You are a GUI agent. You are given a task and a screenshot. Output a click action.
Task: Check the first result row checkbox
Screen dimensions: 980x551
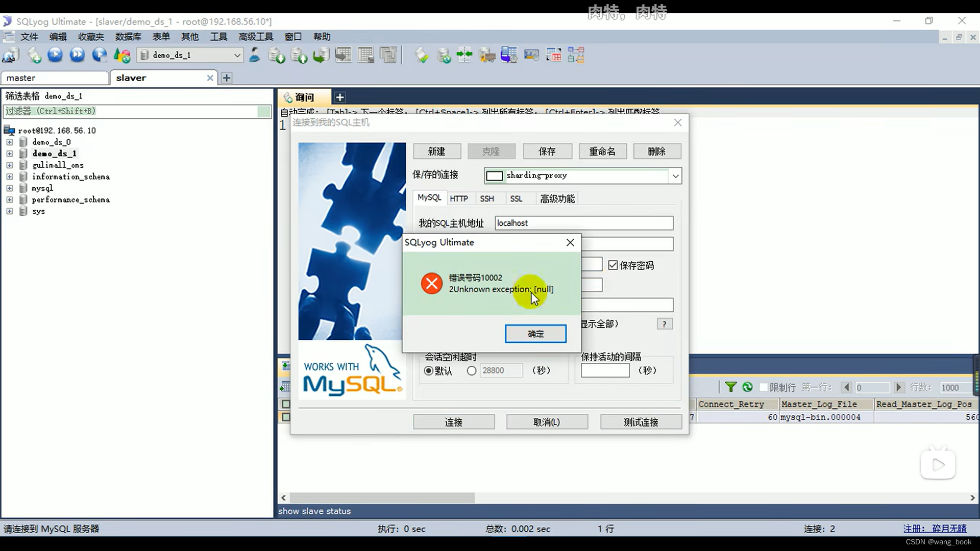tap(286, 417)
